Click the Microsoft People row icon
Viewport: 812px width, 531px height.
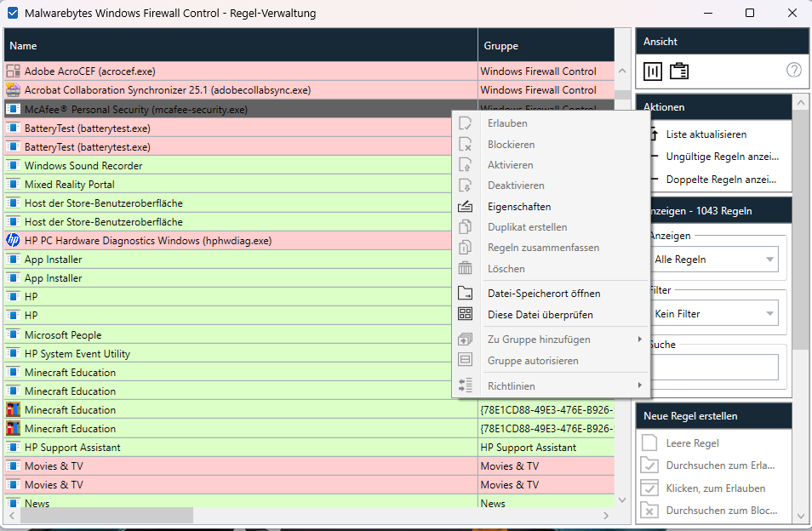tap(13, 334)
